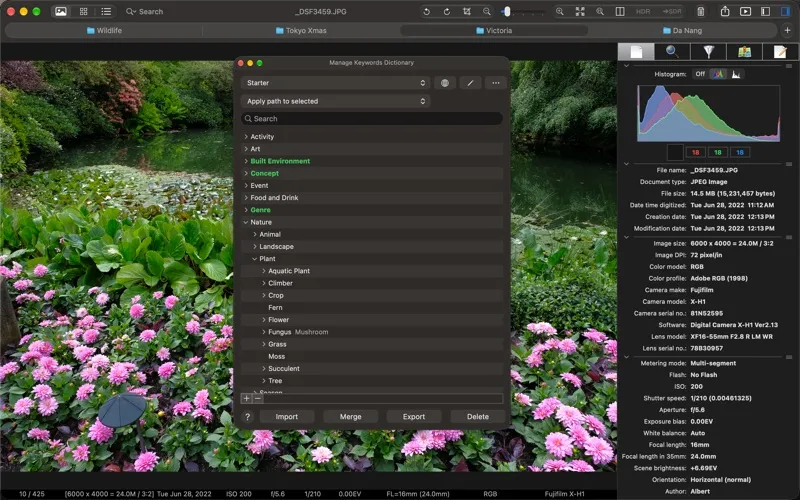Select the Moss keyword

coord(277,357)
